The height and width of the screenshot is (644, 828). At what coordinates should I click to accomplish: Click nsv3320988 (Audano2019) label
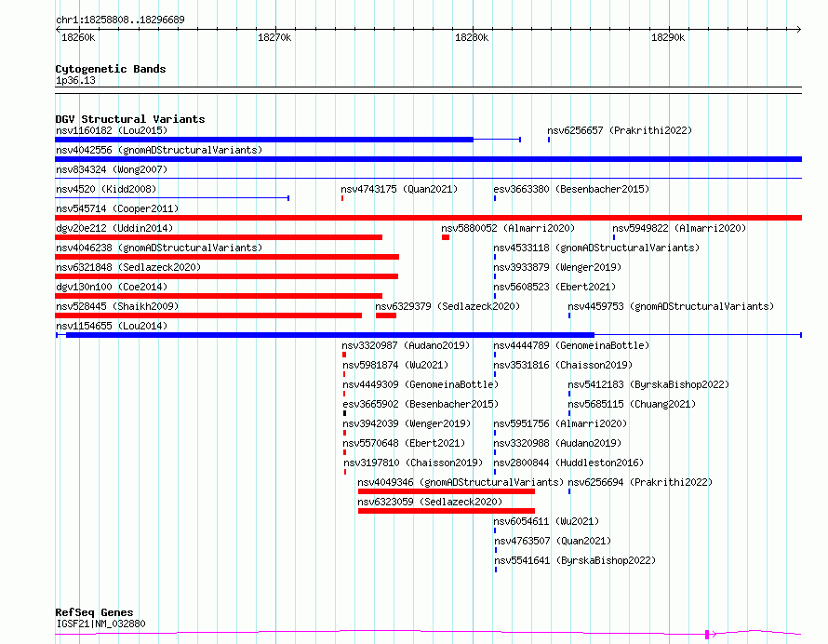557,443
